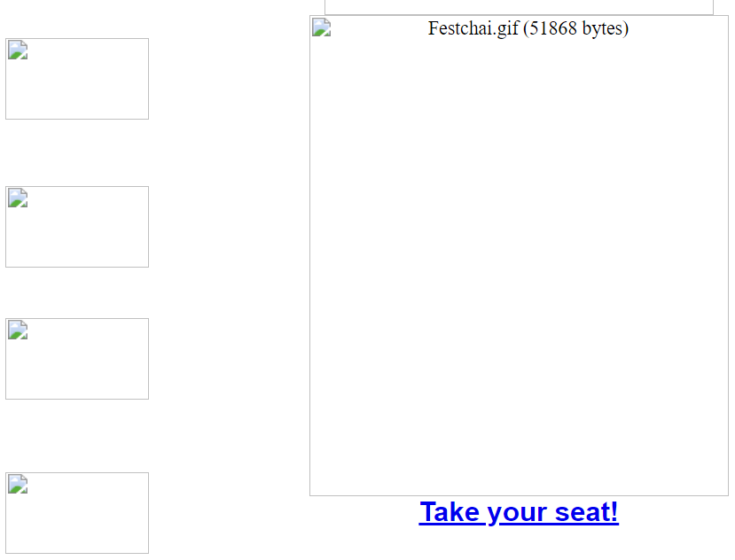Click the large Festchai.gif image frame center

coord(519,255)
